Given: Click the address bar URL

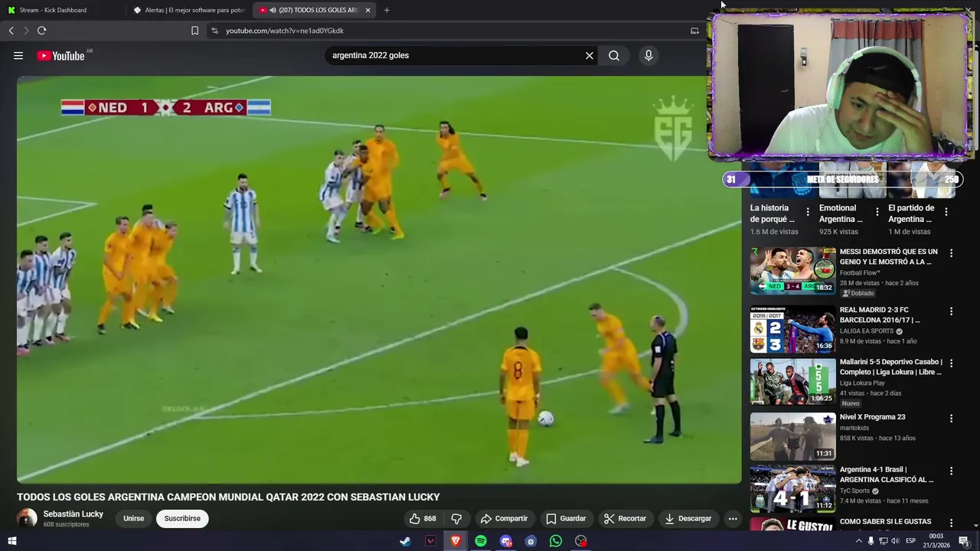Looking at the screenshot, I should pyautogui.click(x=284, y=31).
